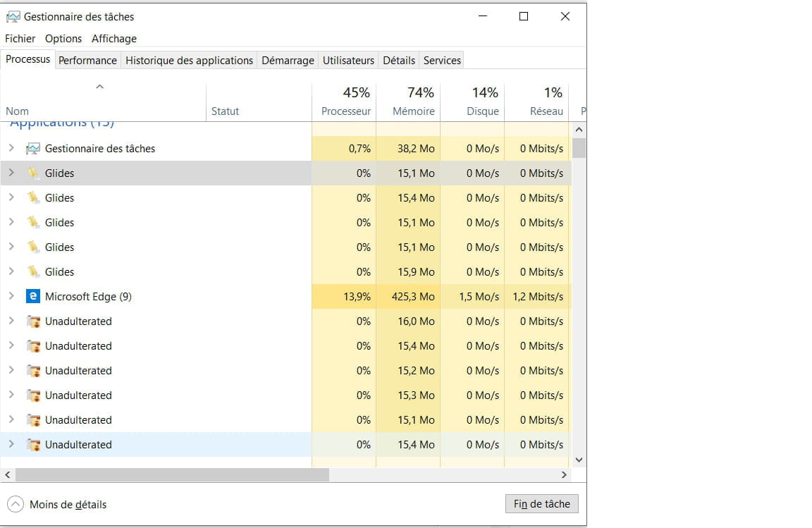Click vertical scrollbar down arrow
Image resolution: width=812 pixels, height=528 pixels.
(x=579, y=460)
